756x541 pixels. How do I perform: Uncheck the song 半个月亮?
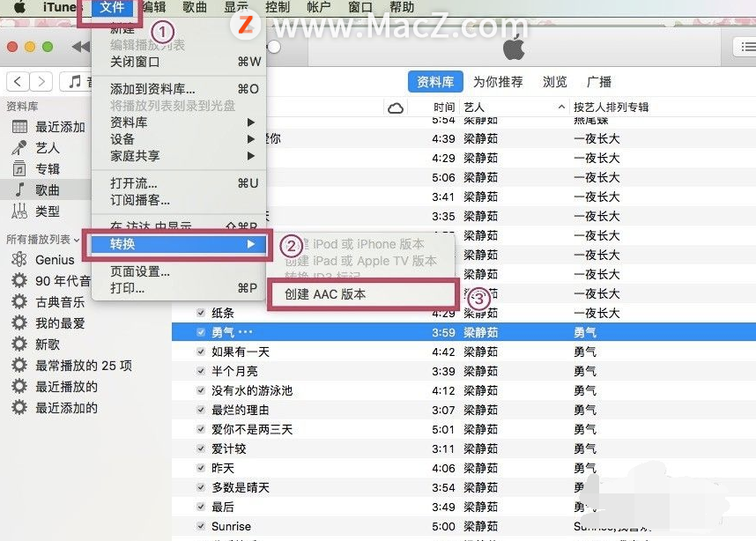coord(201,371)
